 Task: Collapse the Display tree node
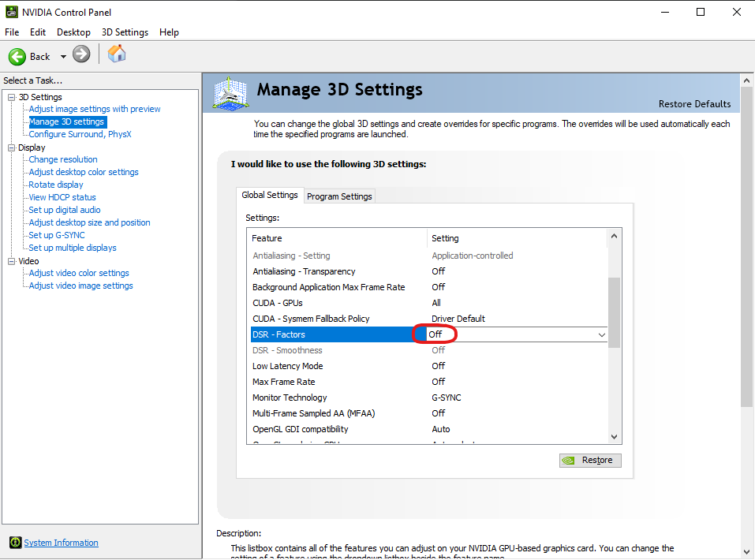coord(12,147)
